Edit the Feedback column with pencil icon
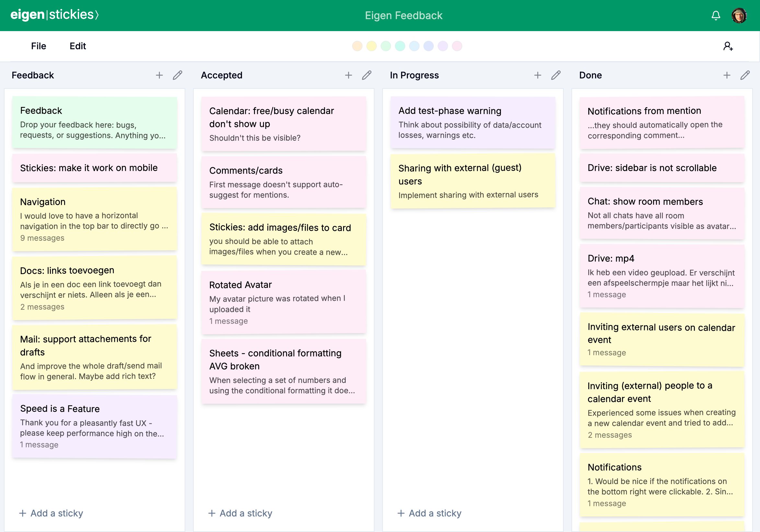Image resolution: width=760 pixels, height=532 pixels. tap(178, 75)
